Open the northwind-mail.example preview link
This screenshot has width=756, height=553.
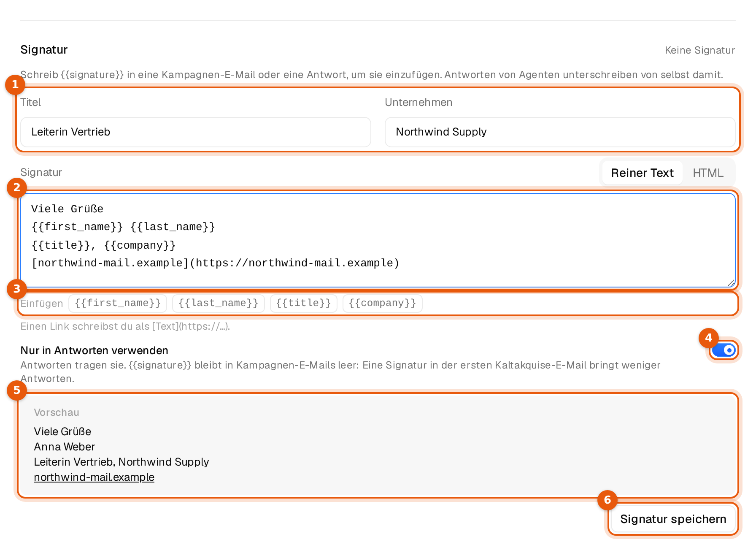94,477
